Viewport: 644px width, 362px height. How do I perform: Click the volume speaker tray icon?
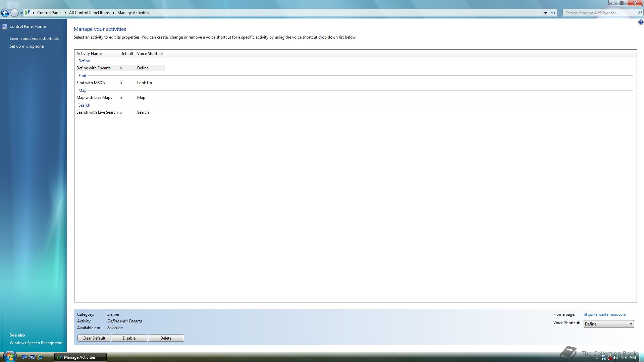tap(615, 358)
